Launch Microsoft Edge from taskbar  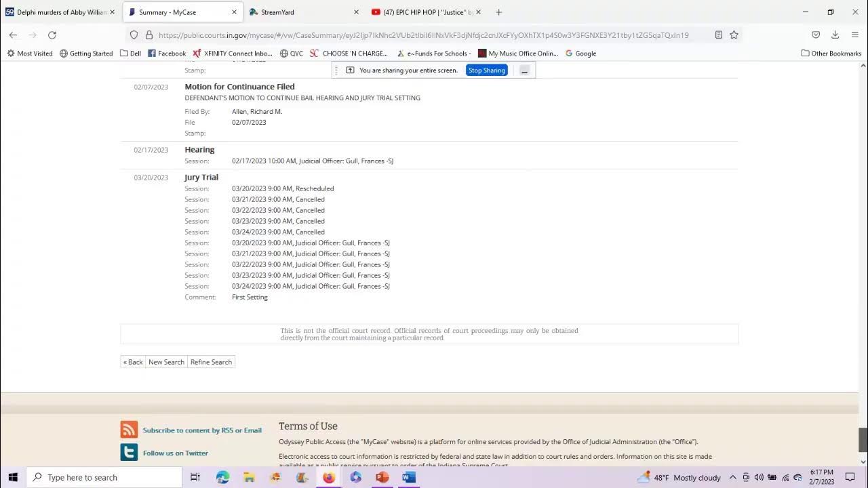pos(222,477)
